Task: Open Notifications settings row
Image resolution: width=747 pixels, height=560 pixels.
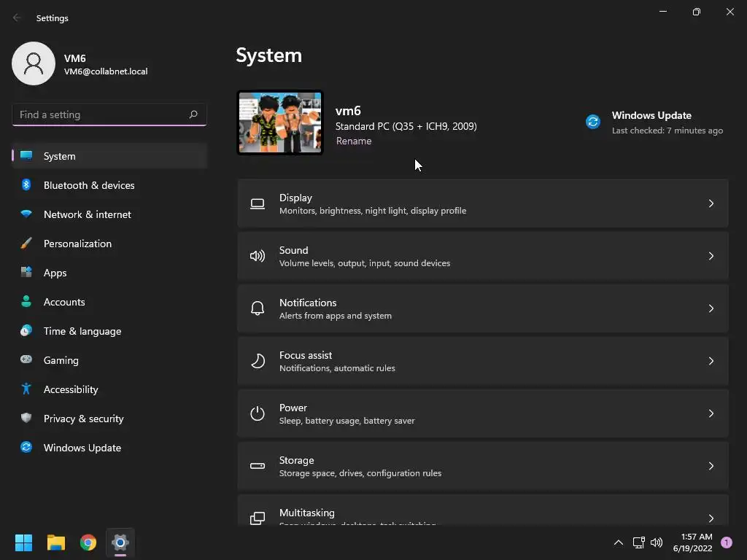Action: 481,308
